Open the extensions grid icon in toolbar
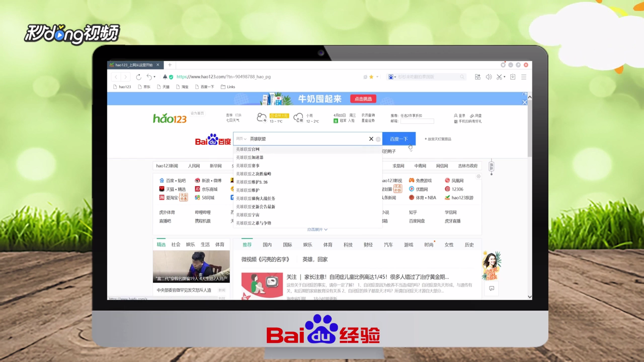The image size is (644, 362). (x=477, y=77)
